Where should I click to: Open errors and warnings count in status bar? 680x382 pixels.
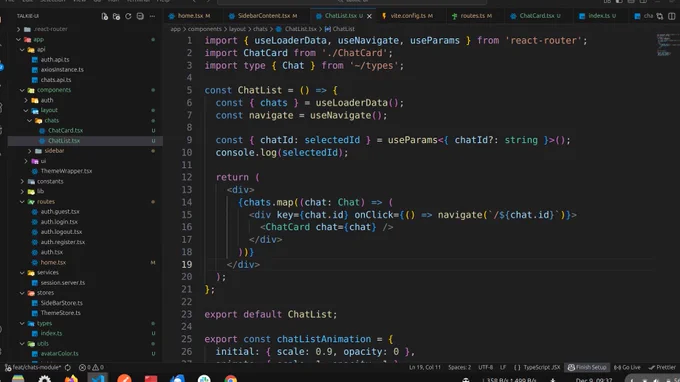(x=91, y=367)
